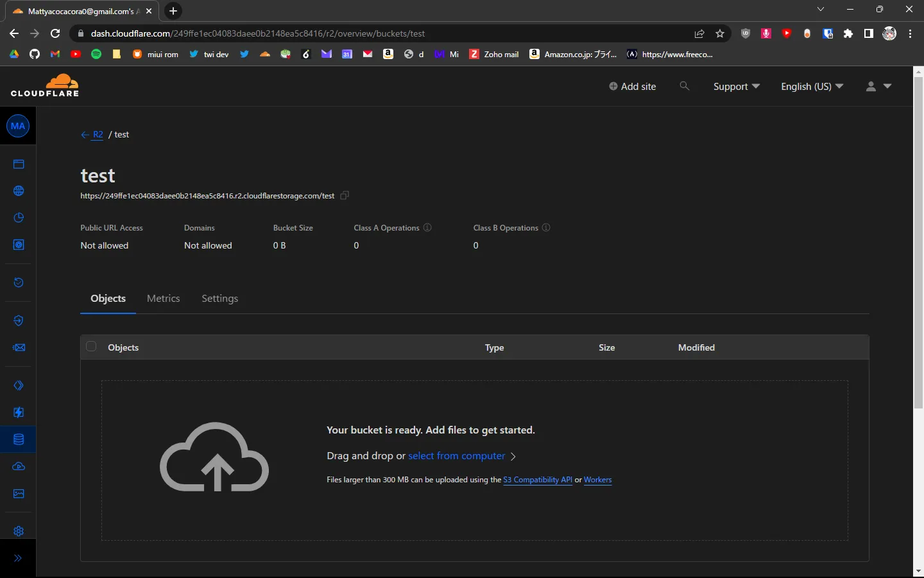
Task: Open Amazon.co.jp bookmark
Action: point(573,55)
